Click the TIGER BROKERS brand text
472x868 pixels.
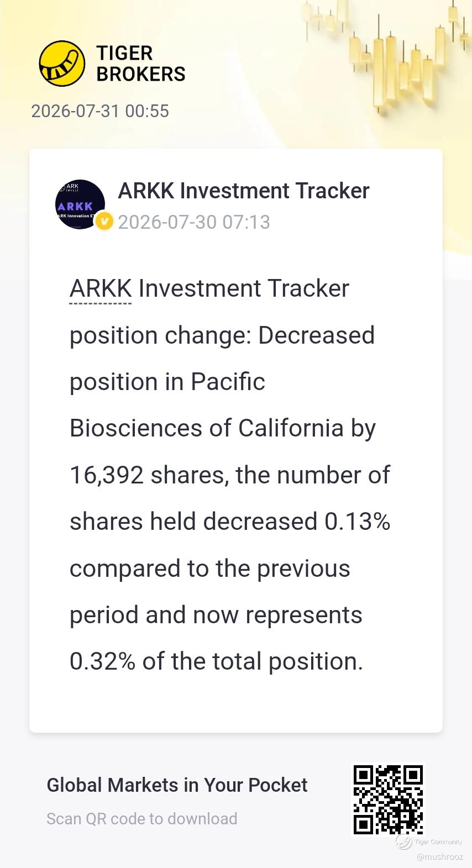tap(141, 64)
